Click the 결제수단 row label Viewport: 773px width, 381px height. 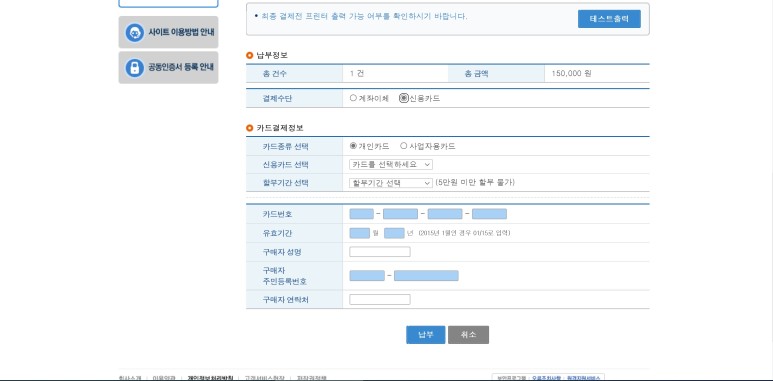(277, 99)
